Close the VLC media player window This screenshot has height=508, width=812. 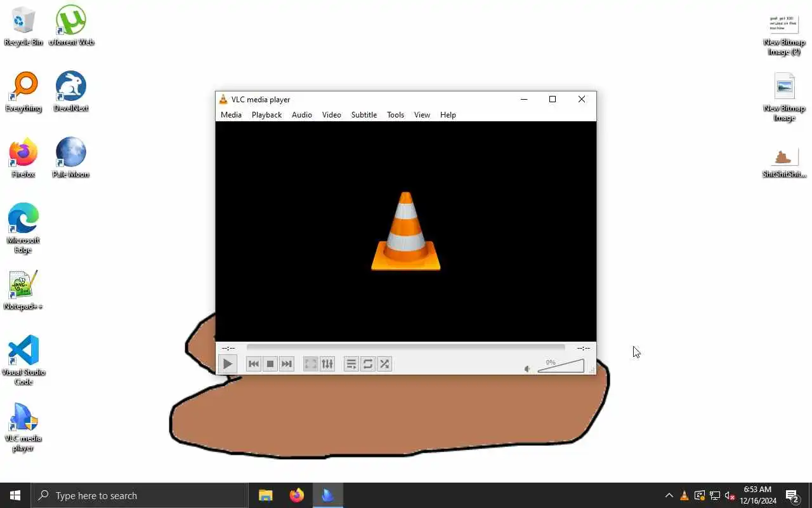(582, 99)
